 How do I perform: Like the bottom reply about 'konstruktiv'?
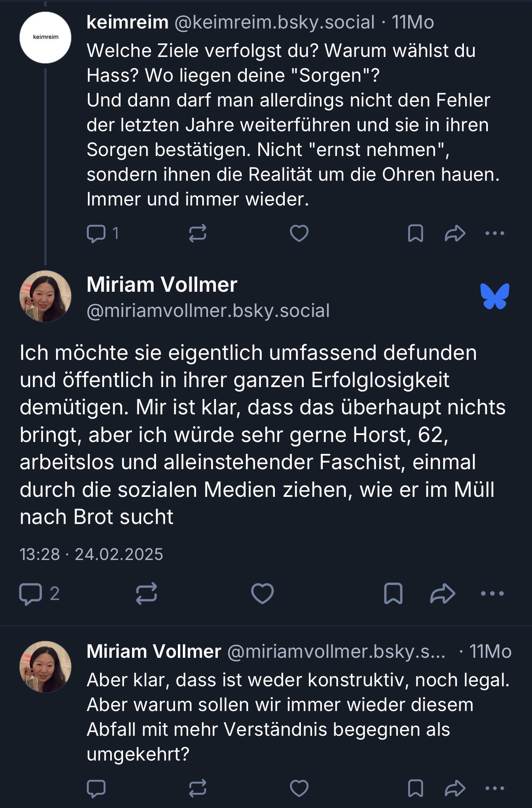pos(299,788)
